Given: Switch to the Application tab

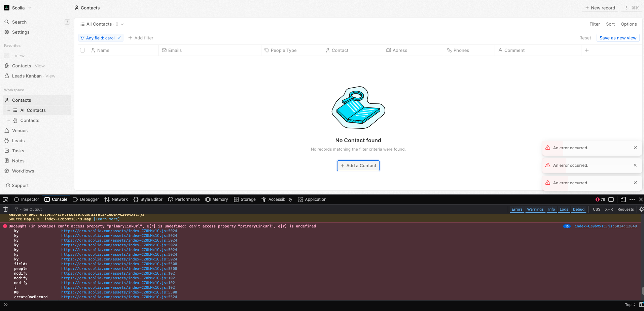Looking at the screenshot, I should coord(312,199).
